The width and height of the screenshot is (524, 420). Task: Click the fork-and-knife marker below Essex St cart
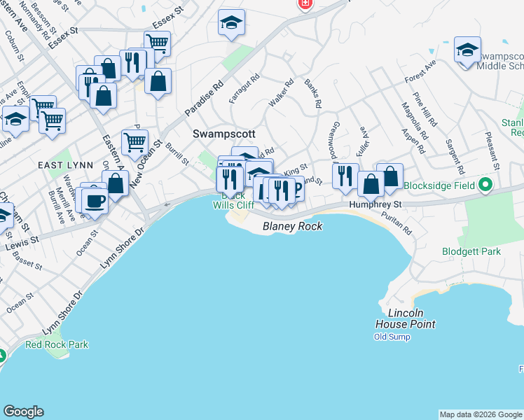tap(132, 63)
